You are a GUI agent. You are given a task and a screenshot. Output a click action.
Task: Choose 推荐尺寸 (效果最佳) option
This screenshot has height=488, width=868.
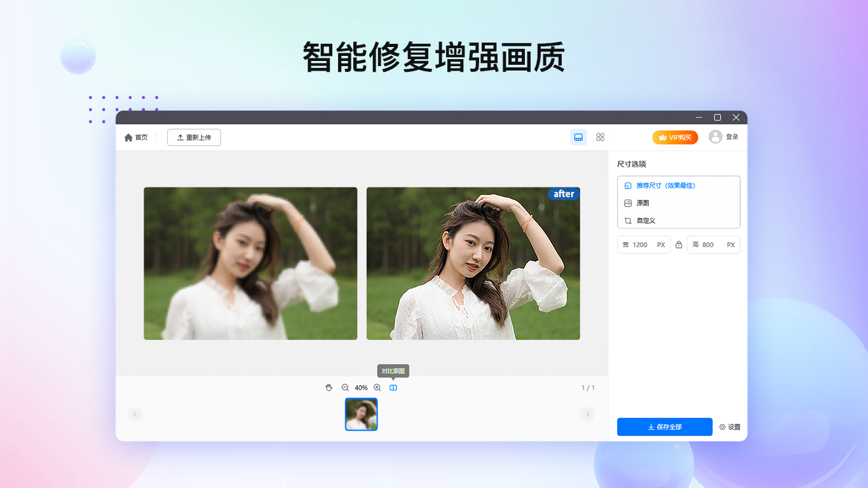click(679, 186)
